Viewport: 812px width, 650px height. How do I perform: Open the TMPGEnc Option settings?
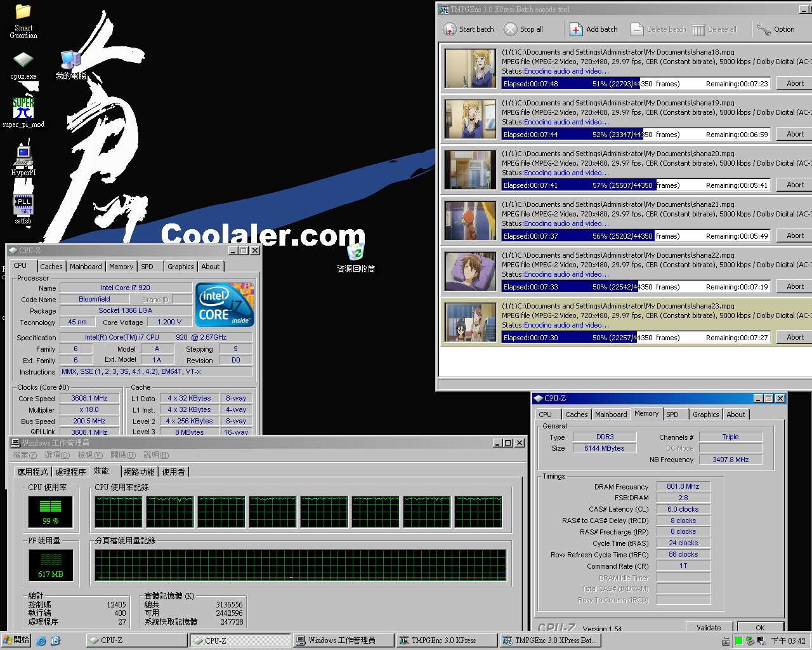pyautogui.click(x=776, y=29)
